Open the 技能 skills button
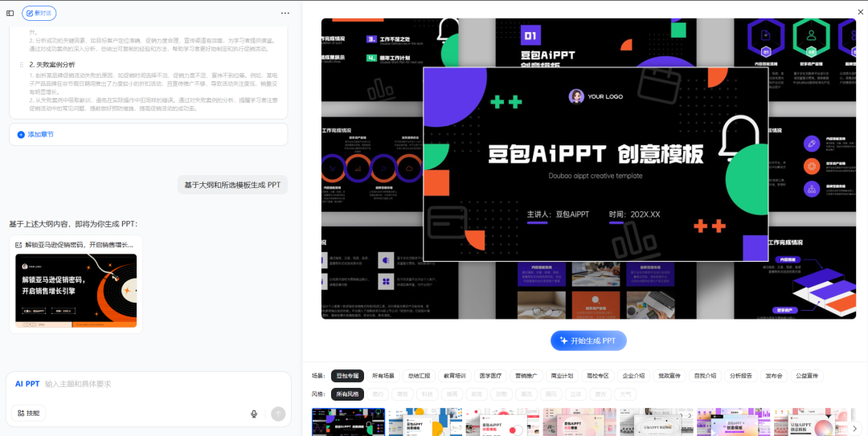The width and height of the screenshot is (868, 436). [29, 414]
